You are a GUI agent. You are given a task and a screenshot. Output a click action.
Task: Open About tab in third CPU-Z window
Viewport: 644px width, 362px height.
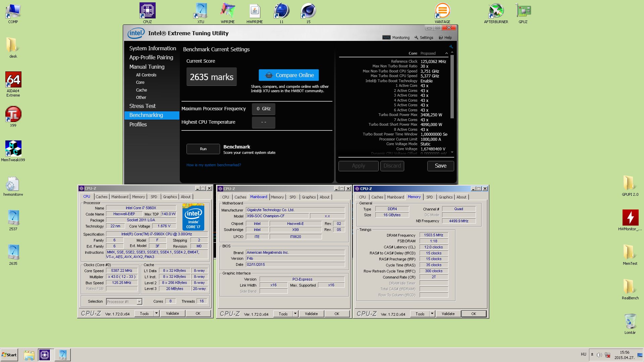[x=462, y=197]
